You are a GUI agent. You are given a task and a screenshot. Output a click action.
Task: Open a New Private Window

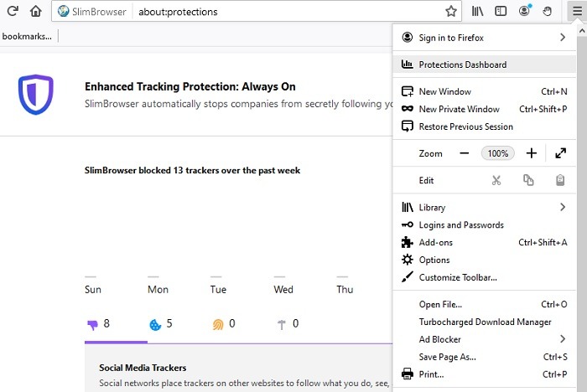[484, 109]
